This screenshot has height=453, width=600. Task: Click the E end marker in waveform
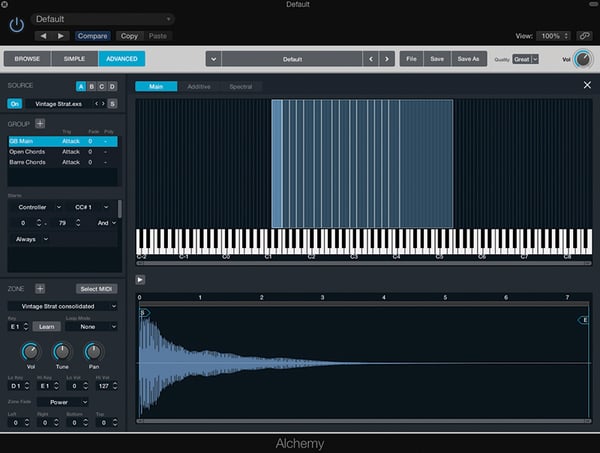point(583,320)
